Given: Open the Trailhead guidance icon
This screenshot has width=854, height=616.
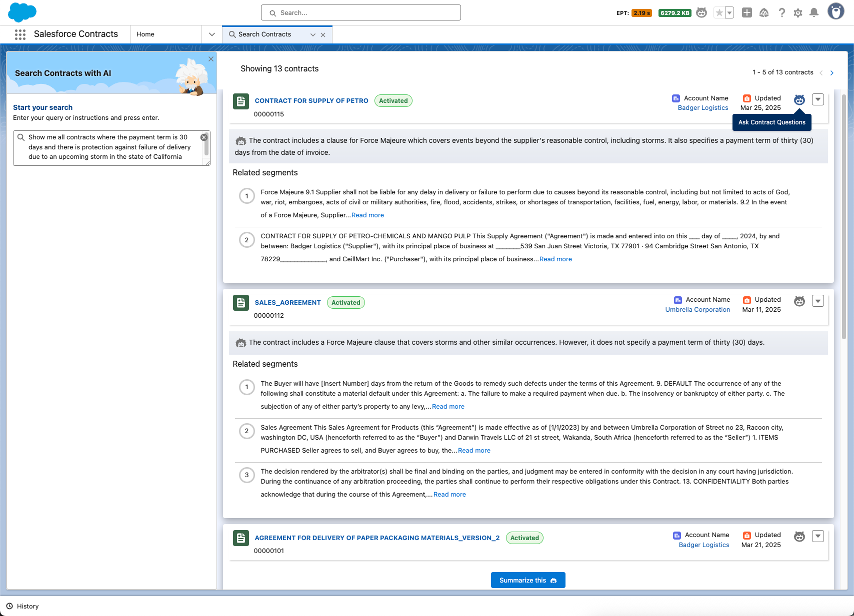Looking at the screenshot, I should (763, 12).
